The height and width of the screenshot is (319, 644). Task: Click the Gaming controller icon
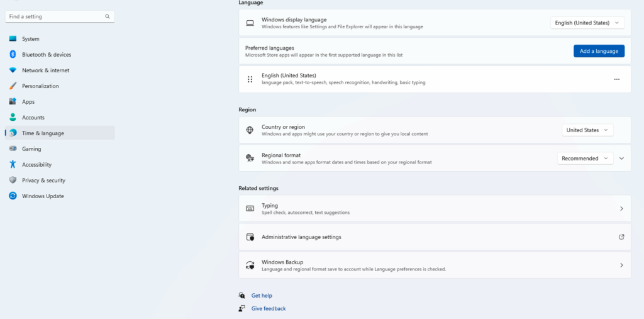(13, 149)
